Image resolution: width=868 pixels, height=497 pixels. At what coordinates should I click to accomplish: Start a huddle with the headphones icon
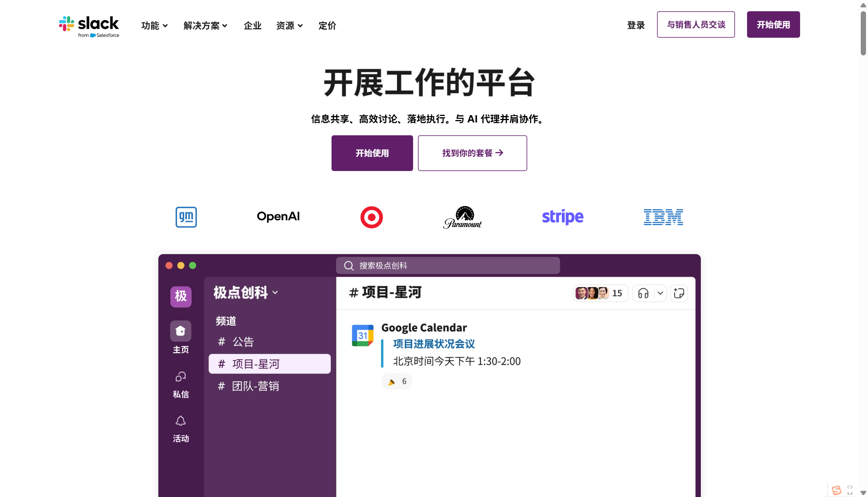click(x=642, y=293)
